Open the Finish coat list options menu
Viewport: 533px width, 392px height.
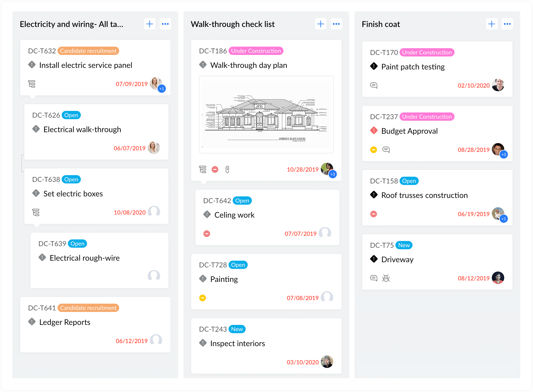pos(507,24)
